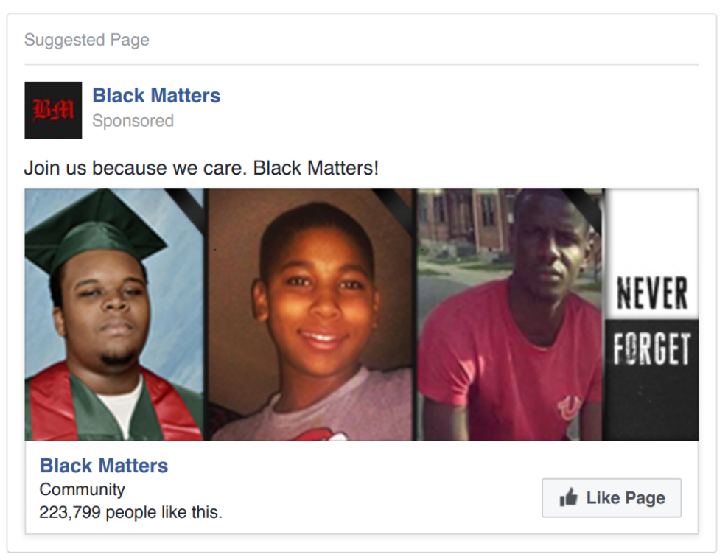This screenshot has width=728, height=560.
Task: Click the '223,799 people like this' count
Action: click(x=131, y=513)
